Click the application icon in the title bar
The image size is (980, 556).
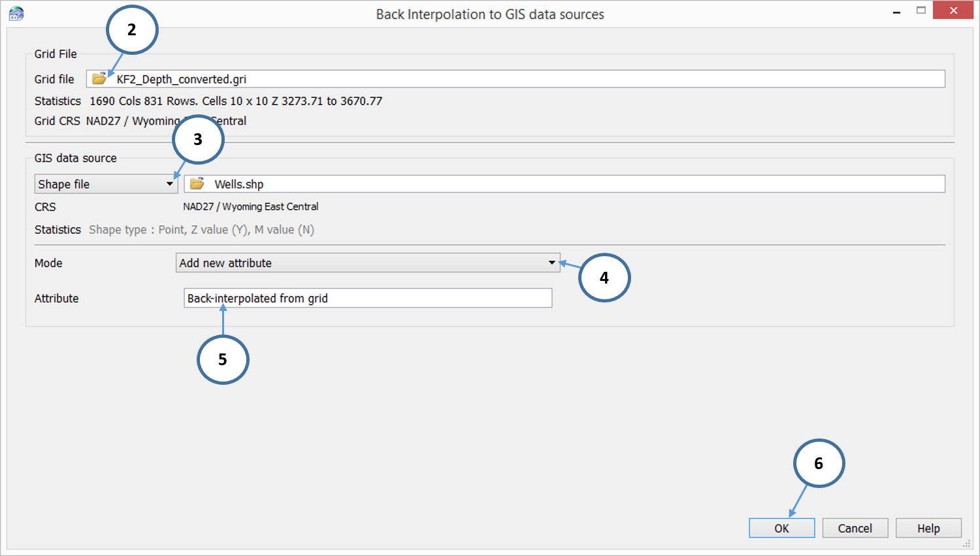16,14
